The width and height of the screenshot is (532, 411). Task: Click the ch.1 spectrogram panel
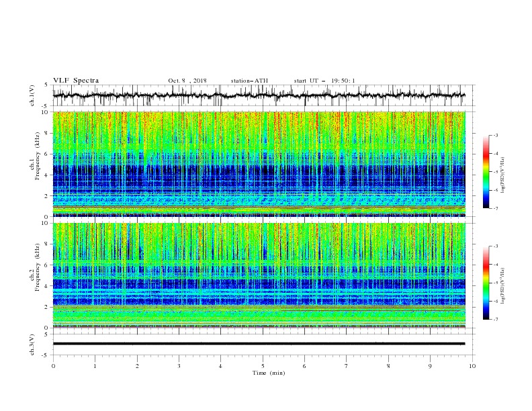pos(259,164)
